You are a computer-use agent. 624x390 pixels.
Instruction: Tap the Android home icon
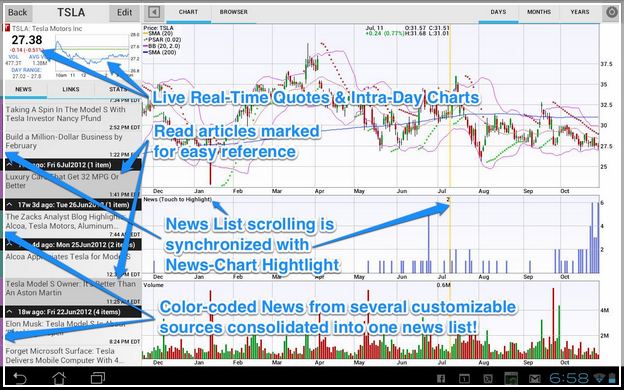pyautogui.click(x=59, y=378)
